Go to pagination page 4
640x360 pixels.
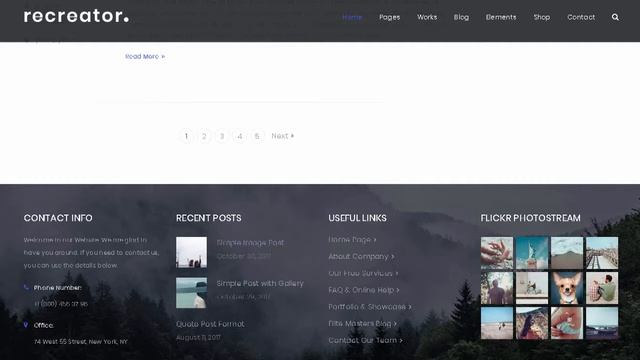[239, 136]
